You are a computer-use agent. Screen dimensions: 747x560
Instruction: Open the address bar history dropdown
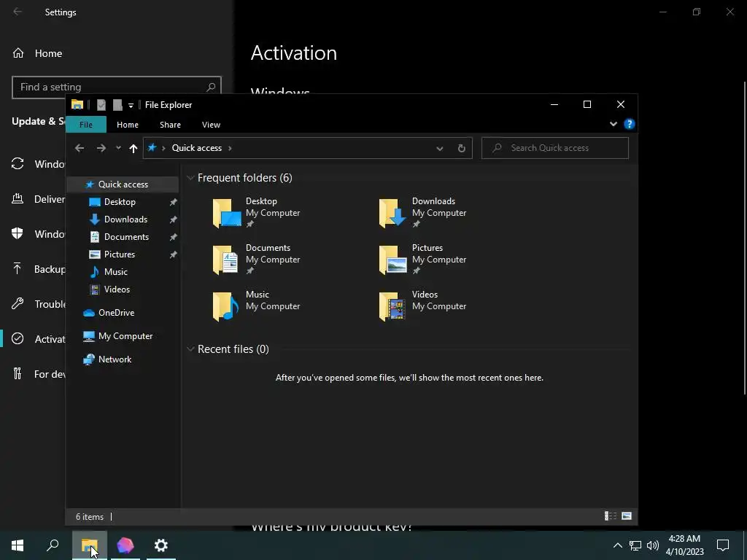pos(440,149)
